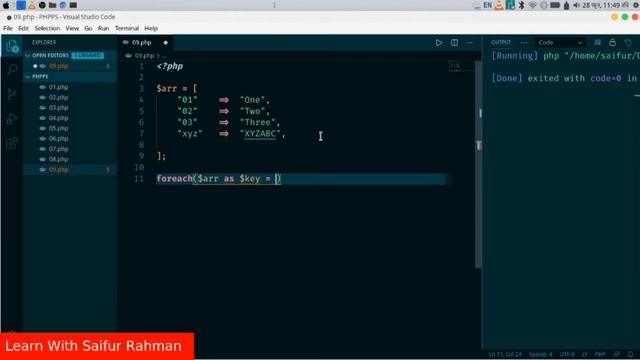
Task: Click Ln 11, Col 24 in status bar
Action: pos(505,354)
